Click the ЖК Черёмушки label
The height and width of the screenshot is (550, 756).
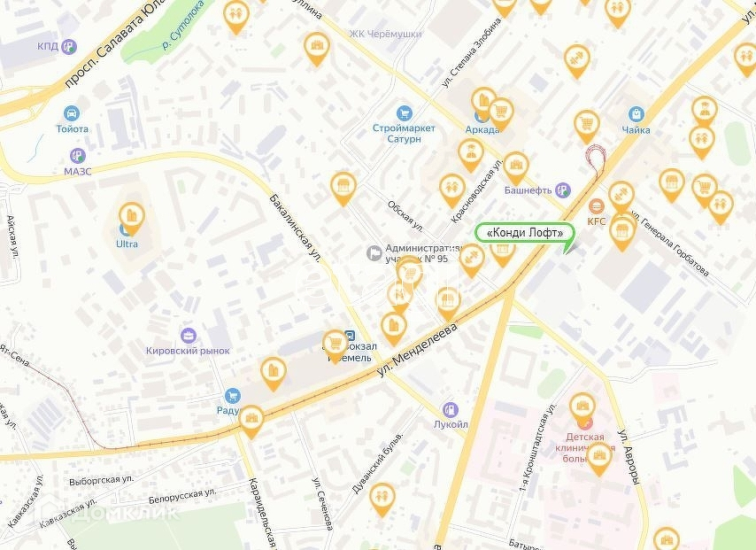coord(385,34)
